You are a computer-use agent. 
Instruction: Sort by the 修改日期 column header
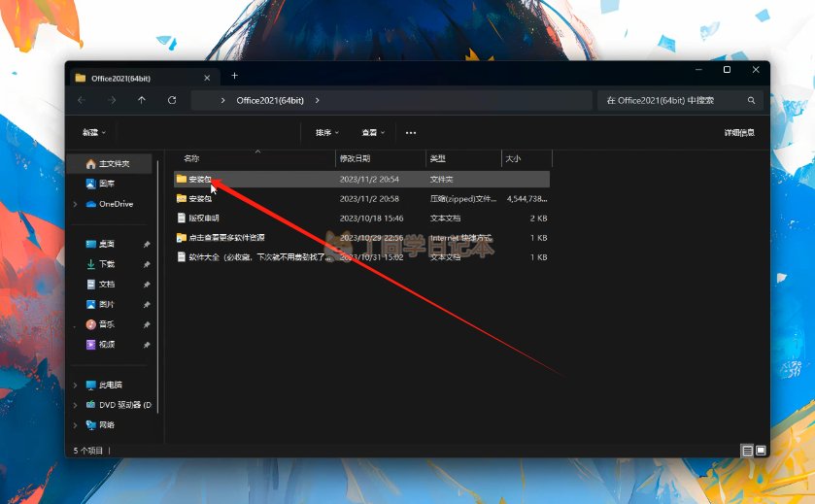pos(355,157)
